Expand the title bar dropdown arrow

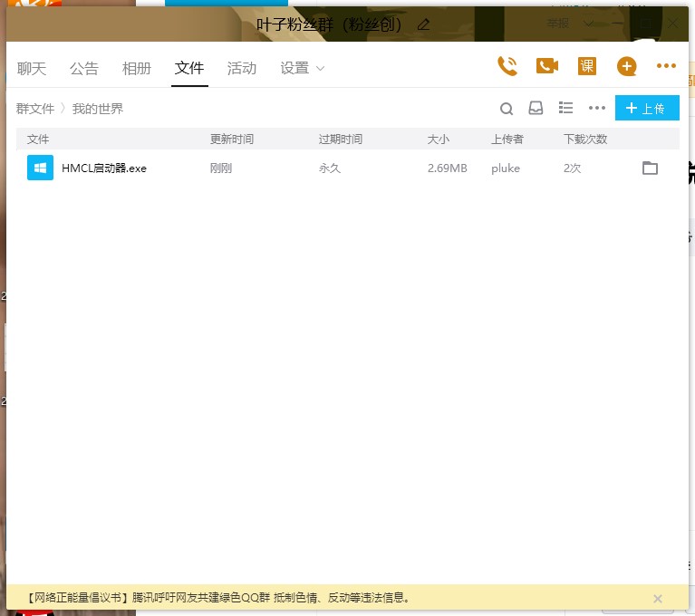(x=589, y=24)
